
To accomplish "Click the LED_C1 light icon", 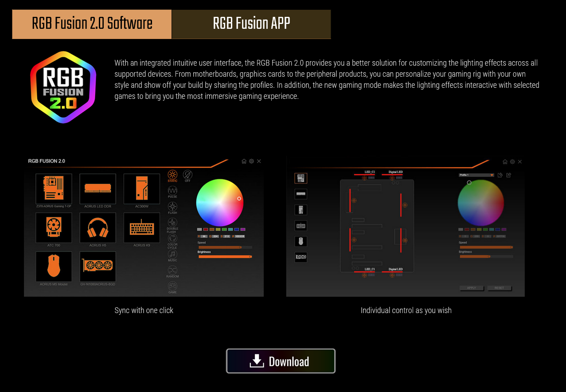I will [x=364, y=275].
